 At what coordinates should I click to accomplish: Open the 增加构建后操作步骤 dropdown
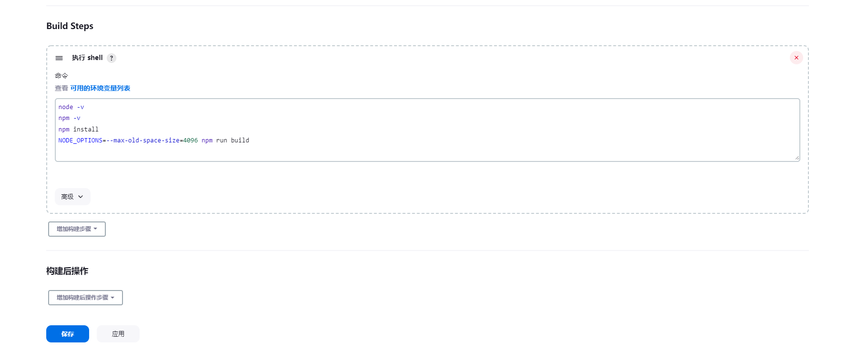pos(85,298)
